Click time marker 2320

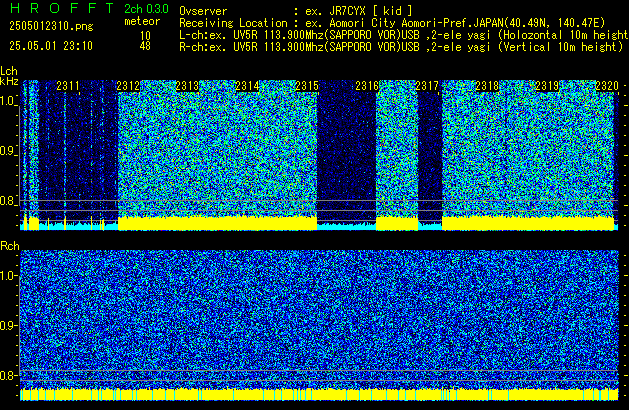coord(607,86)
